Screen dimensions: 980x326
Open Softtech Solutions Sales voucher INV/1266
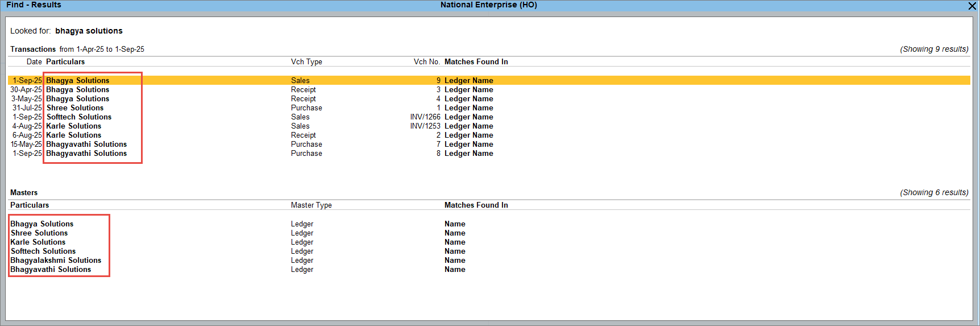(x=78, y=117)
